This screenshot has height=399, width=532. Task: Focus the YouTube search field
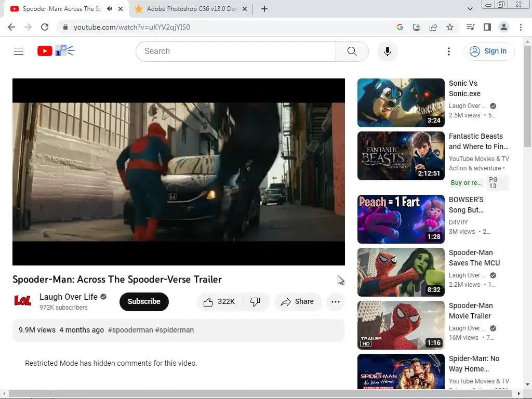tap(236, 51)
